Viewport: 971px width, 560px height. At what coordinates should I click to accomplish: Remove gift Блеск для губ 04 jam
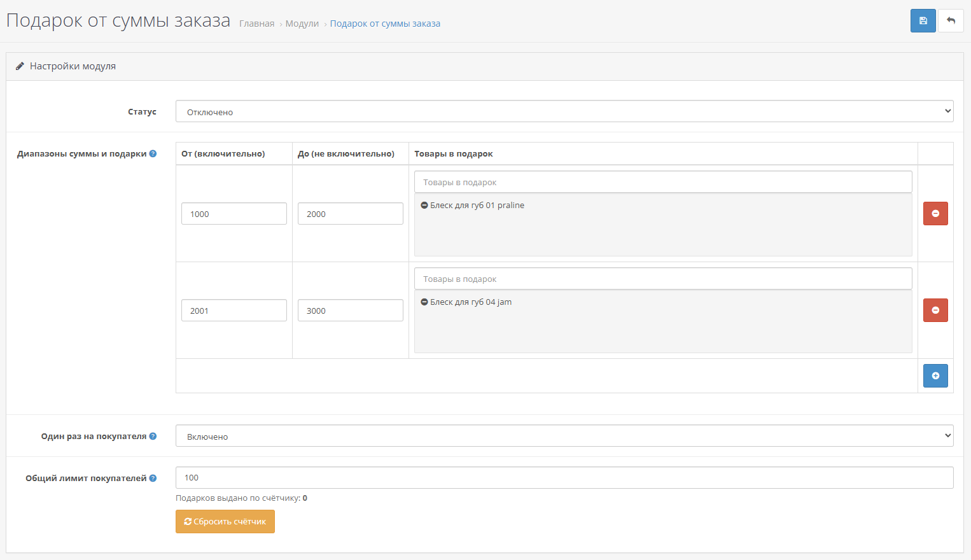(x=424, y=302)
